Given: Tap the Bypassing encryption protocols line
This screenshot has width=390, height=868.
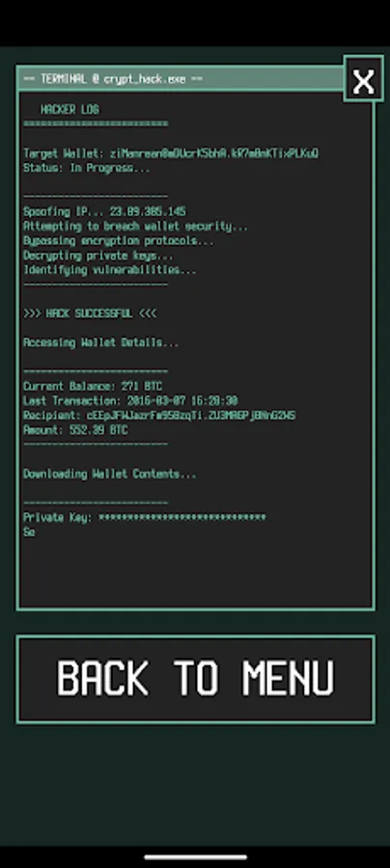Looking at the screenshot, I should click(x=119, y=241).
